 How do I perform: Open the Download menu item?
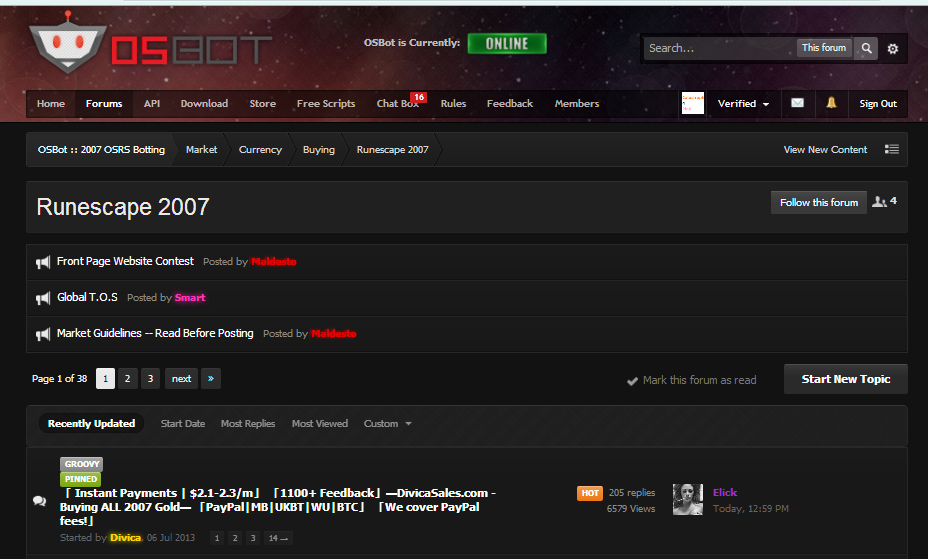(x=204, y=104)
